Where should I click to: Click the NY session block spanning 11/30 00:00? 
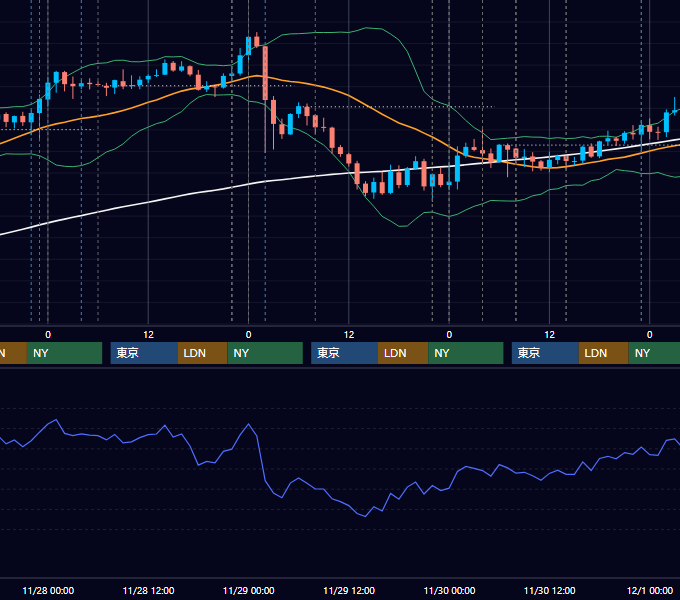pyautogui.click(x=466, y=353)
